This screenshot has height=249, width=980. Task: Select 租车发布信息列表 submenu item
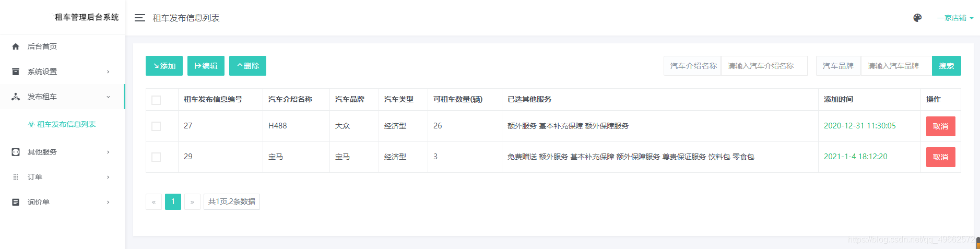click(62, 124)
